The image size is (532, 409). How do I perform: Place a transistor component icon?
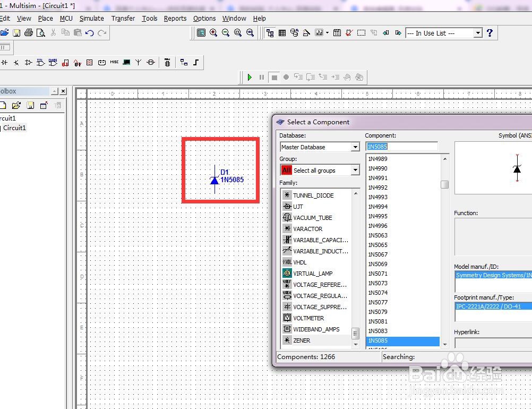[16, 63]
